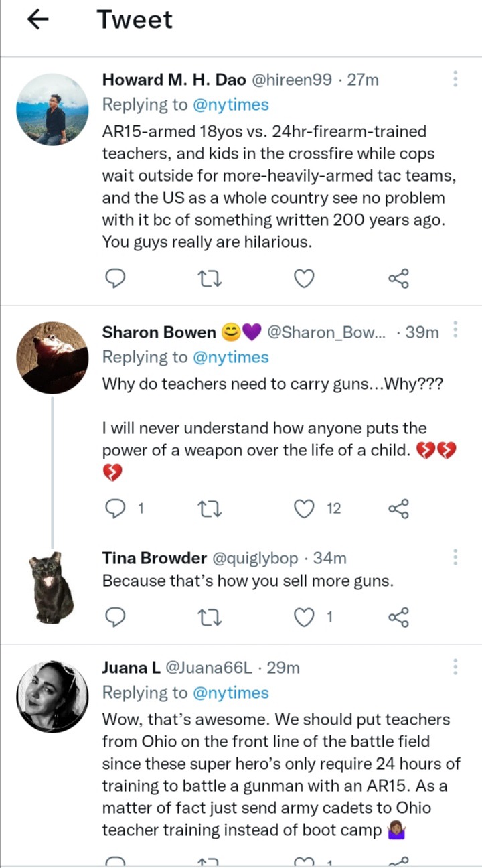Viewport: 482px width, 868px height.
Task: Share Sharon Bowen's tweet
Action: 398,509
